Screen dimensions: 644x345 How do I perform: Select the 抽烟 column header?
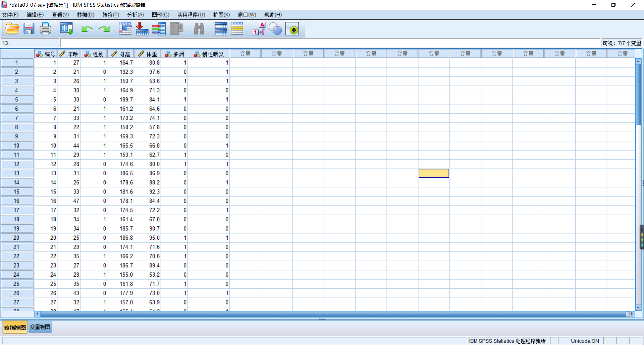[174, 54]
